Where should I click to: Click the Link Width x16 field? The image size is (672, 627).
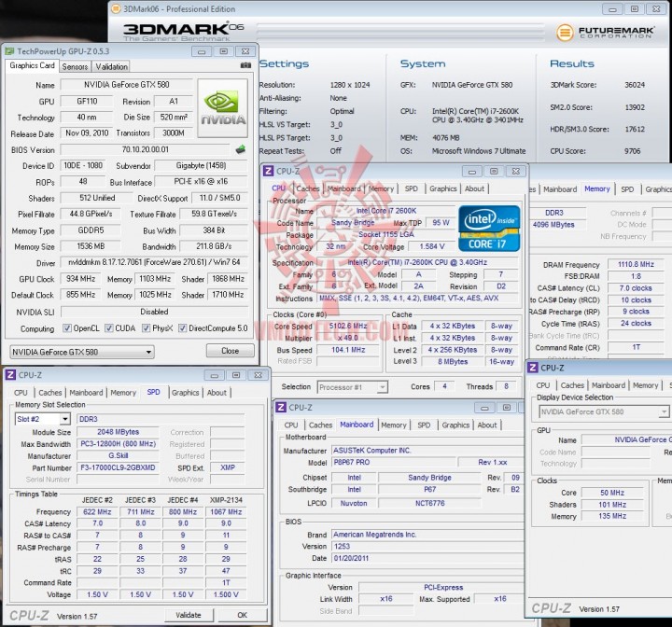pos(386,599)
